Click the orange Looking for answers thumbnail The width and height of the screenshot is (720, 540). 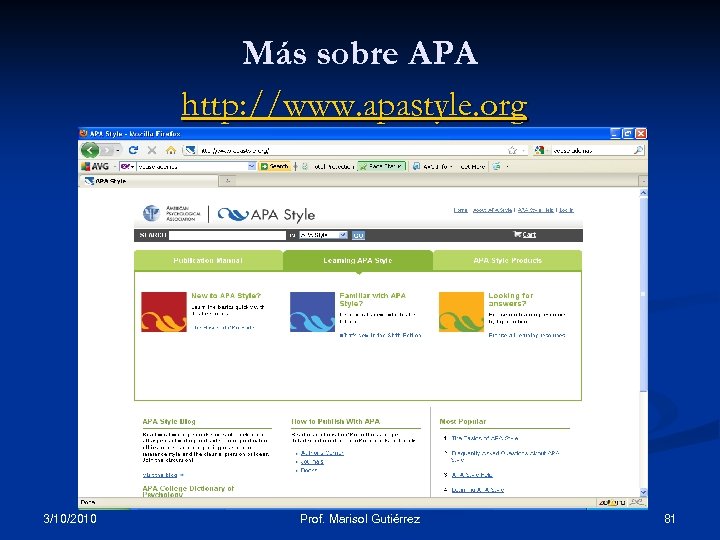click(x=461, y=312)
